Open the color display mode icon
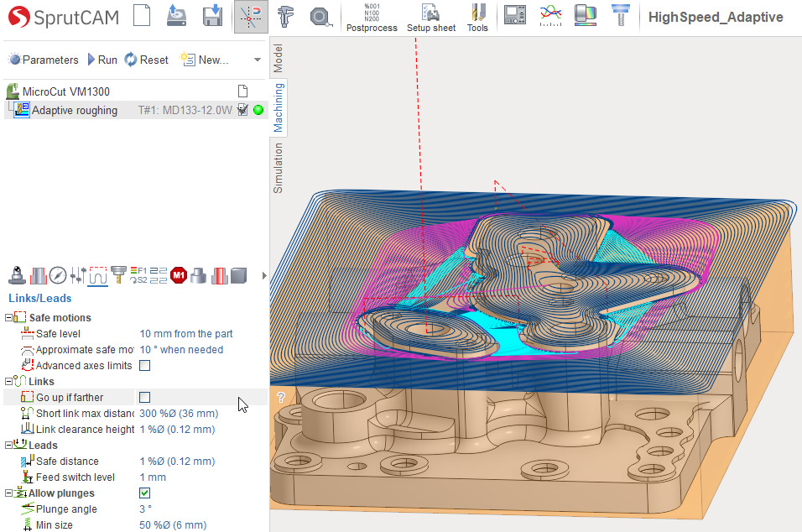This screenshot has width=802, height=532. (x=585, y=15)
